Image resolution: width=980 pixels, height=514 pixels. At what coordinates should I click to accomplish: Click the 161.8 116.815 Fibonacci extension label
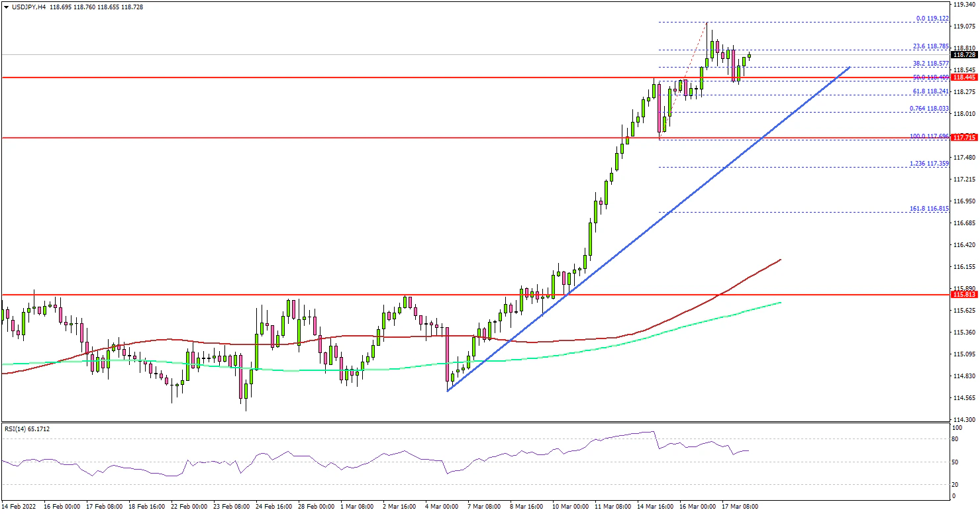tap(931, 208)
